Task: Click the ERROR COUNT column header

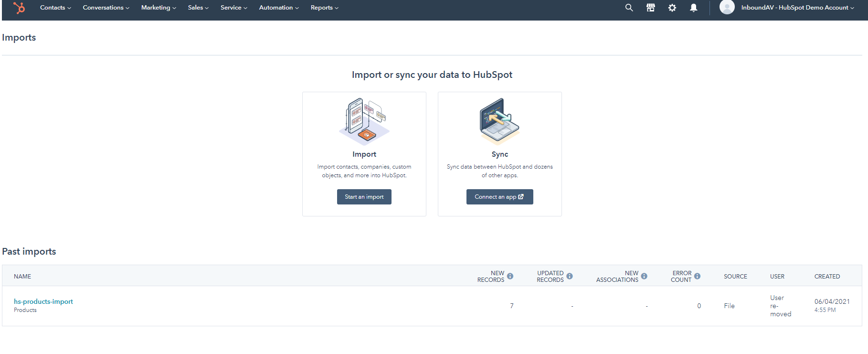Action: point(681,277)
